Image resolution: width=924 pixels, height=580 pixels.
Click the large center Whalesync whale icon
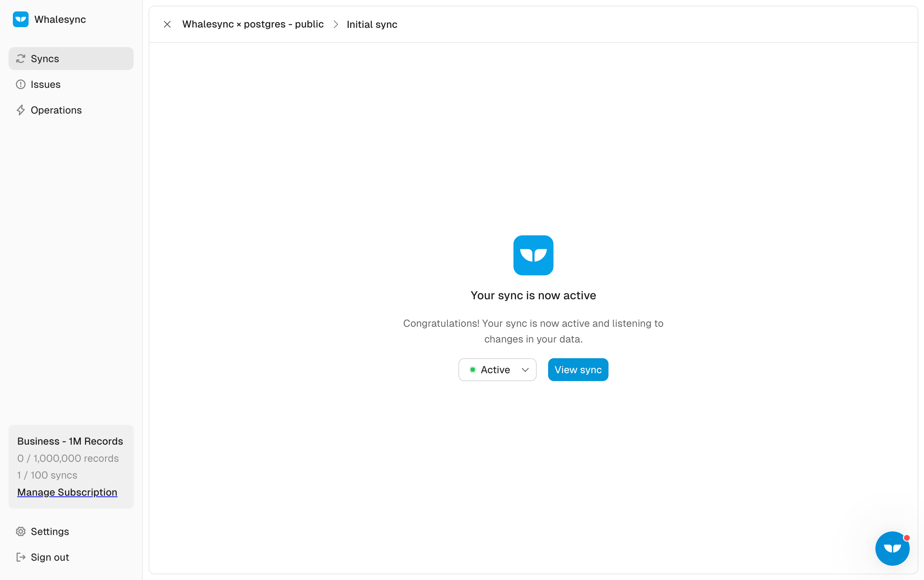click(x=533, y=255)
